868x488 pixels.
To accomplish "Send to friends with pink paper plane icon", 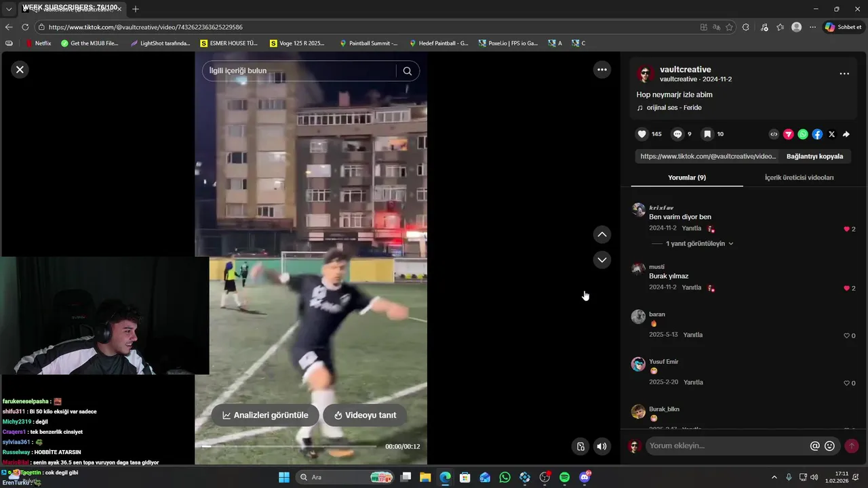I will point(788,134).
